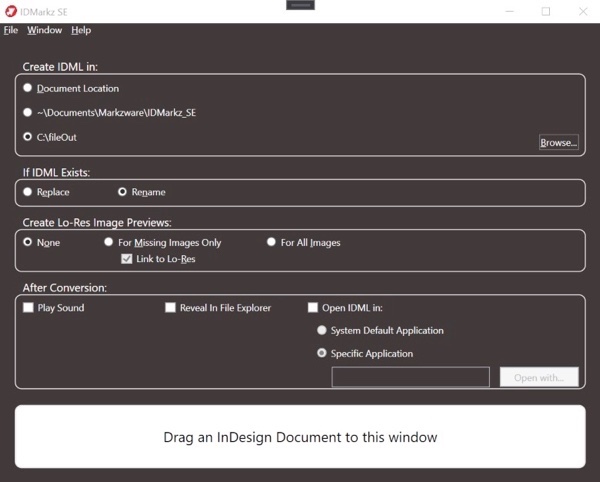
Task: Click the Drag an InDesign Document drop area
Action: (x=300, y=436)
